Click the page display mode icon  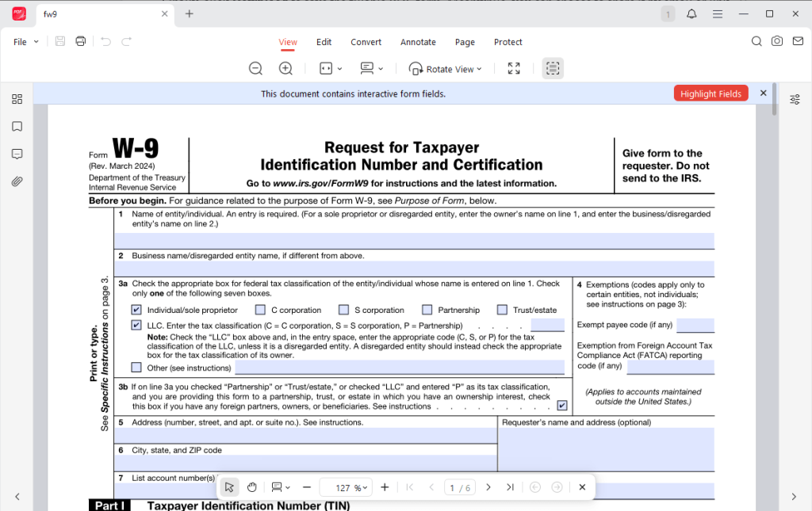click(366, 68)
